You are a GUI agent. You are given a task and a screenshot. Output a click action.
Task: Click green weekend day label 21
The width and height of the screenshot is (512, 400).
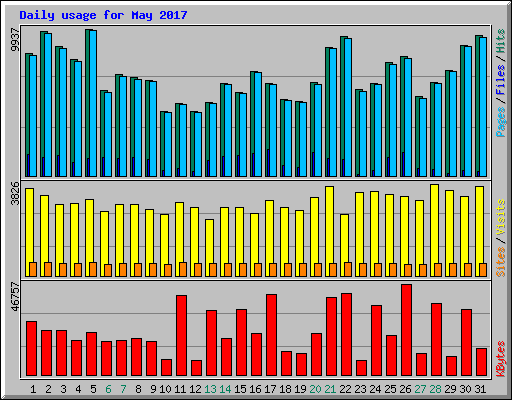(330, 389)
